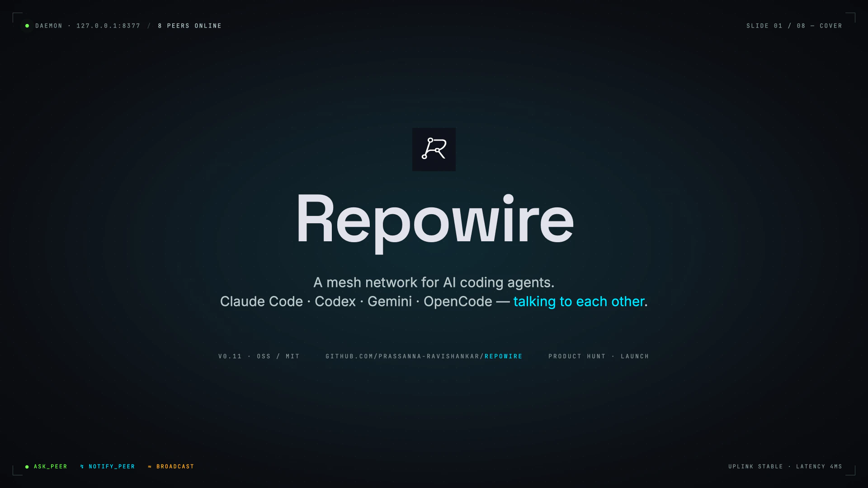The width and height of the screenshot is (868, 488).
Task: Click the 'OpenCode' text
Action: tap(458, 301)
